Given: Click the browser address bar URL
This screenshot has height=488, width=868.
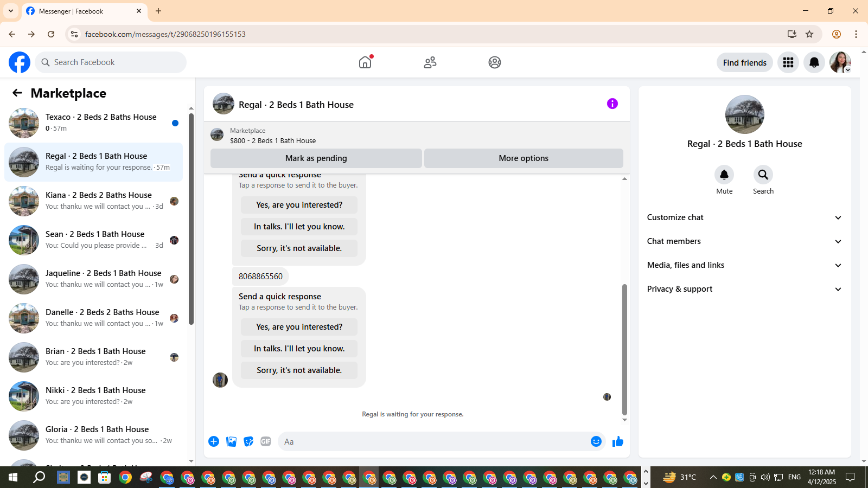Looking at the screenshot, I should (x=165, y=34).
